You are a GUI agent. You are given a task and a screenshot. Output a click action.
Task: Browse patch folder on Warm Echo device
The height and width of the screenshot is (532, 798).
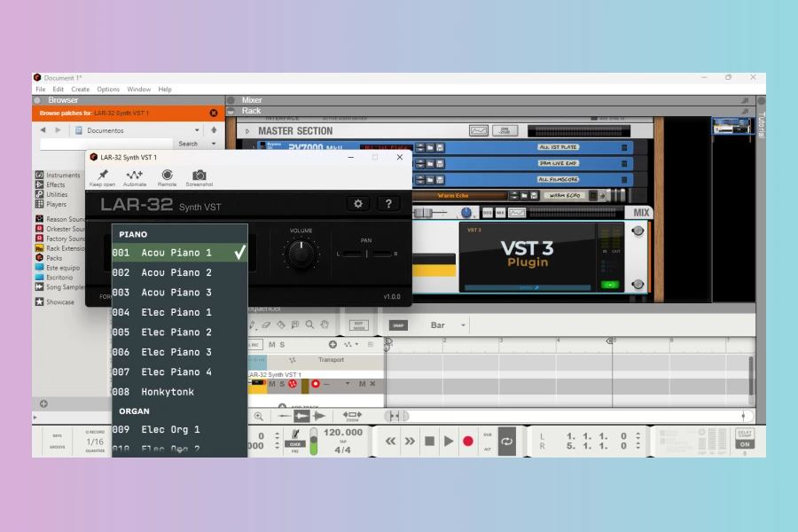(524, 195)
